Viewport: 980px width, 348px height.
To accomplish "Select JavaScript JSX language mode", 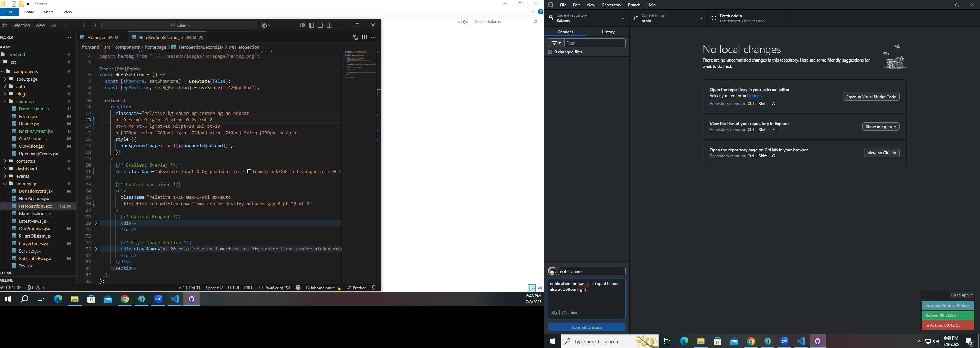I will 274,288.
